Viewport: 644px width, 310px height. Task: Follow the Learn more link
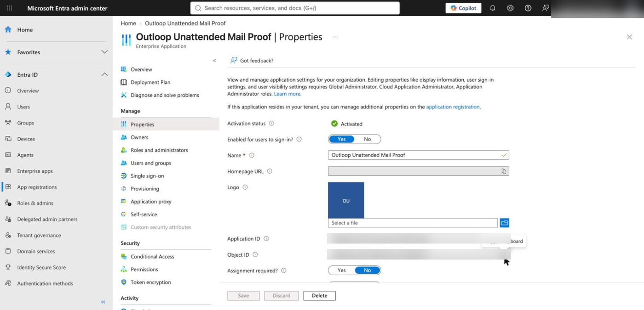(287, 94)
